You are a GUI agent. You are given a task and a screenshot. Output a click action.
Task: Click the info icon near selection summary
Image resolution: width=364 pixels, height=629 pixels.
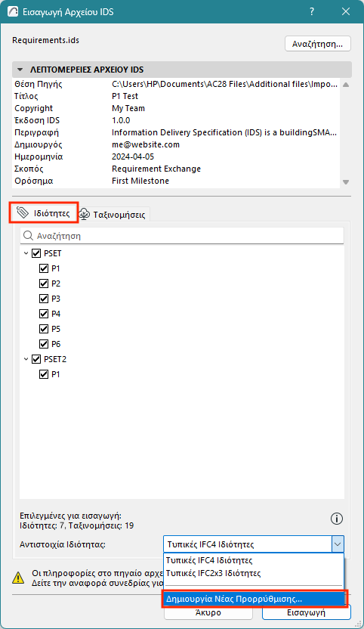pos(336,519)
